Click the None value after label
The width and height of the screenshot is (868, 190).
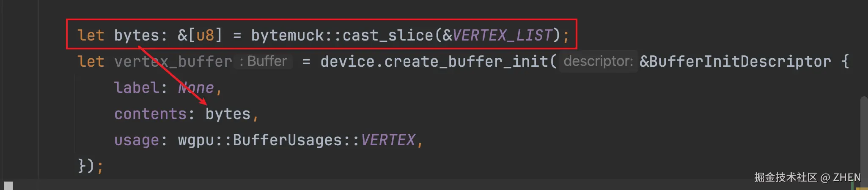coord(196,88)
